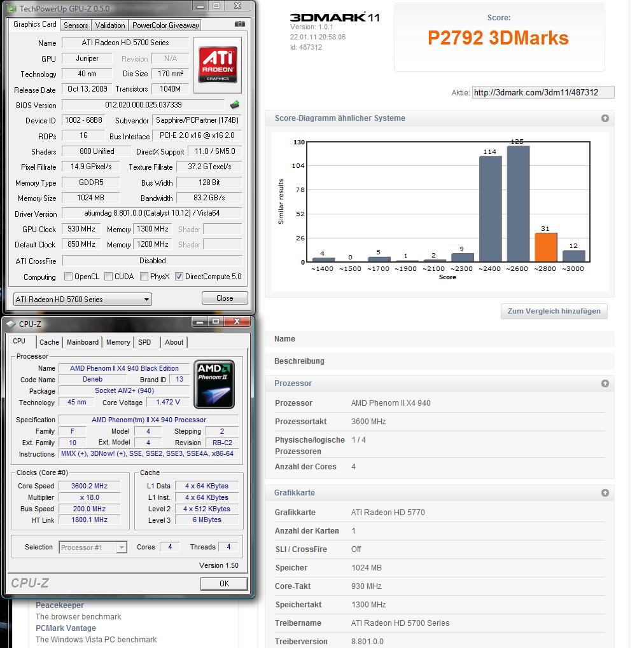Open the Processor #1 selection dropdown
The image size is (644, 648).
point(93,548)
